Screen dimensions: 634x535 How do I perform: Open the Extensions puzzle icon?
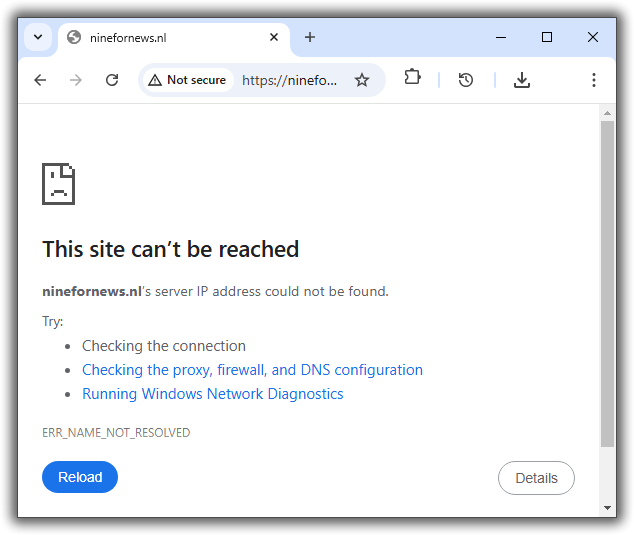(x=412, y=78)
